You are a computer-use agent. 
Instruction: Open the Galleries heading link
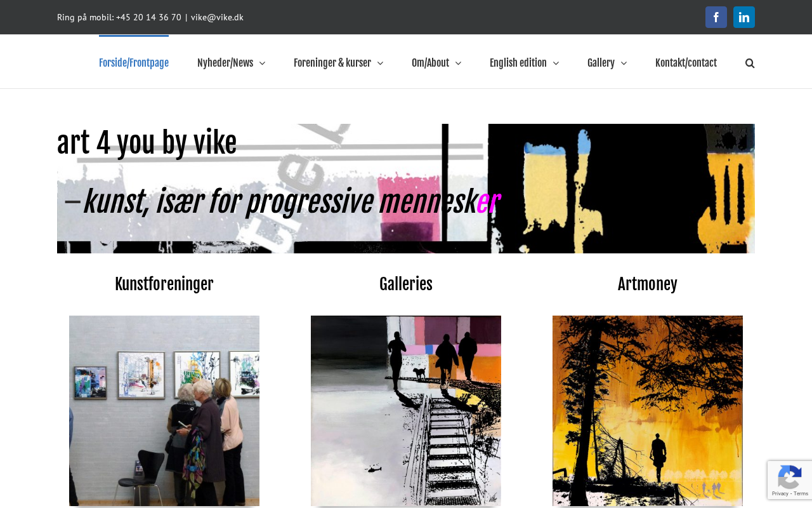406,284
